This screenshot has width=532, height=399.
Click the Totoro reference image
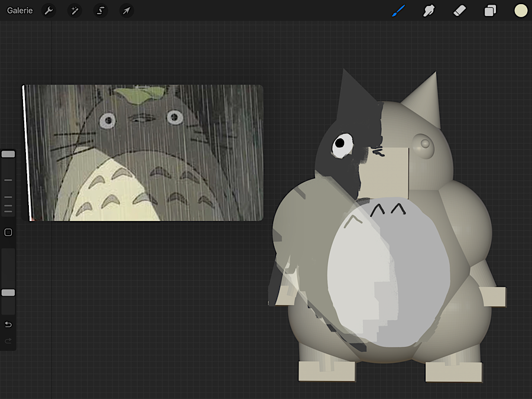coord(142,153)
